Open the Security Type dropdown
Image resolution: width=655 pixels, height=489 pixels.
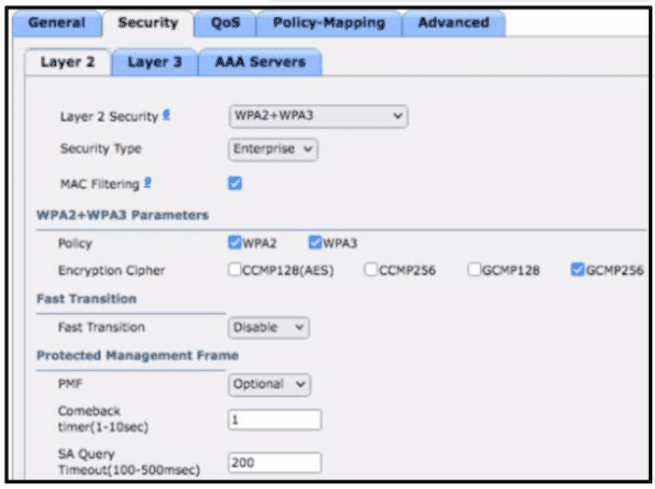(273, 149)
